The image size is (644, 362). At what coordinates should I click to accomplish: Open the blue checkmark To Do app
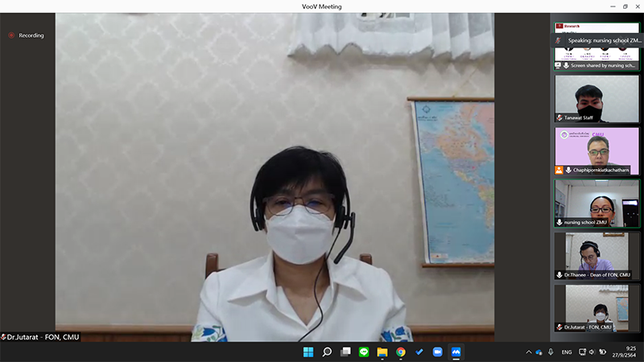point(419,352)
